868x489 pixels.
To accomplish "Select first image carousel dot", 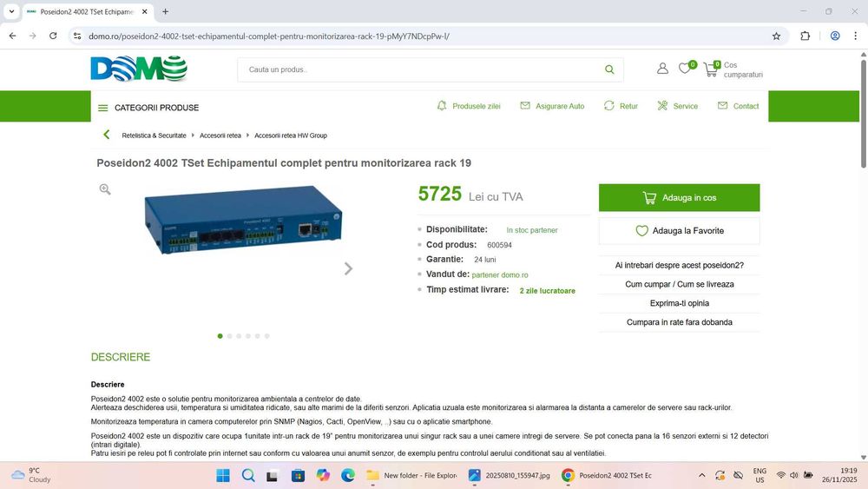I will click(x=220, y=336).
